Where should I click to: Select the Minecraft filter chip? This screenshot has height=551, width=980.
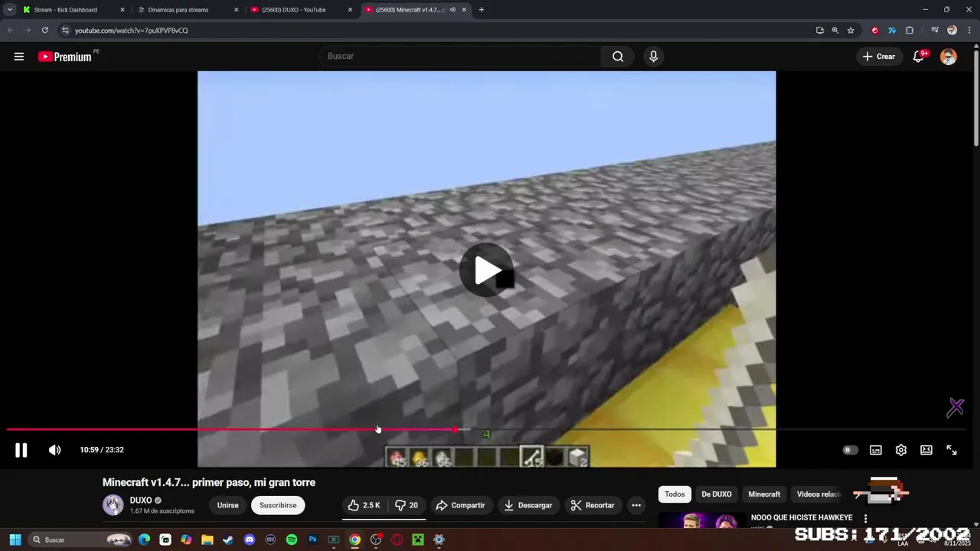(764, 494)
